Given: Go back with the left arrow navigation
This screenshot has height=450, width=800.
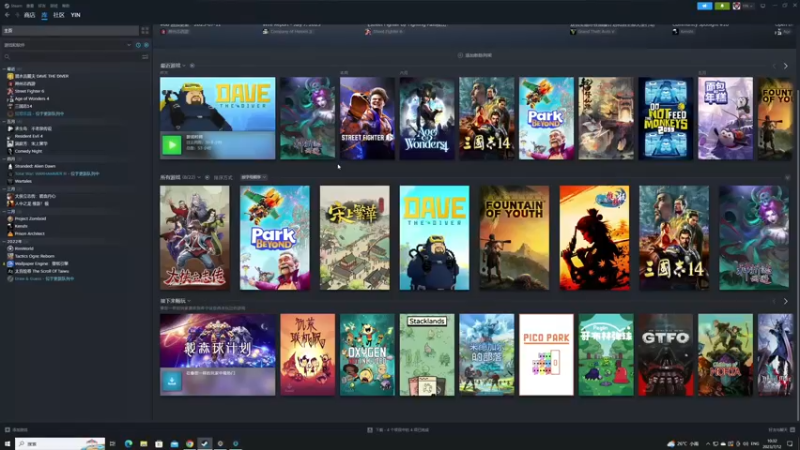Looking at the screenshot, I should click(x=7, y=15).
